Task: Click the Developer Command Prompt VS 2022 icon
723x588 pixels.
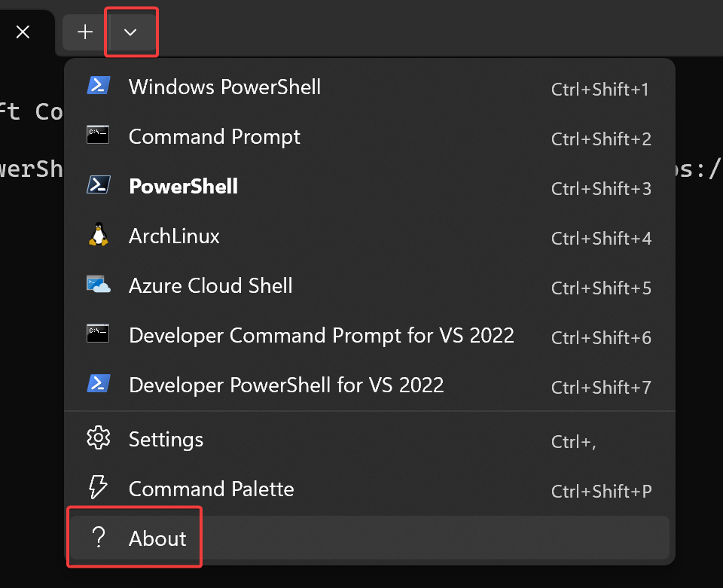Action: [98, 334]
